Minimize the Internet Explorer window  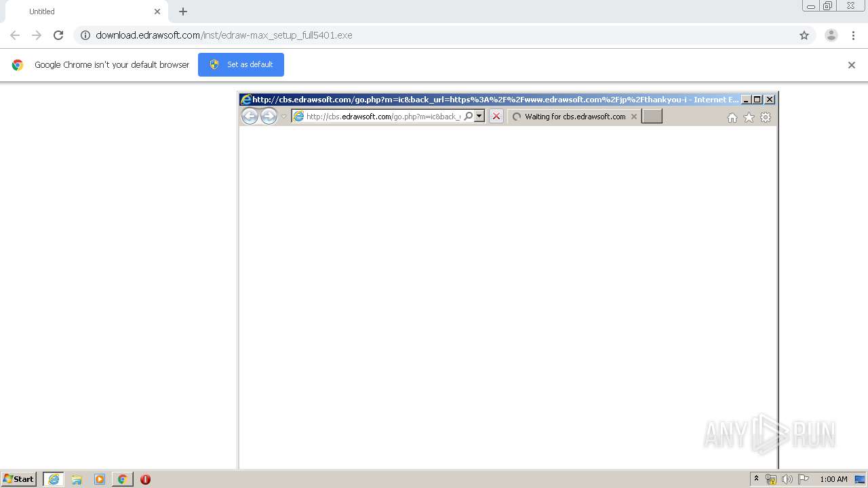[746, 100]
